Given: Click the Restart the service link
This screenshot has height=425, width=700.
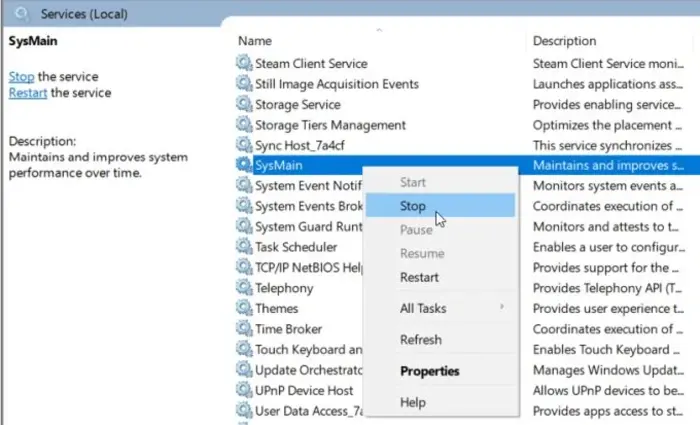Looking at the screenshot, I should [x=28, y=93].
